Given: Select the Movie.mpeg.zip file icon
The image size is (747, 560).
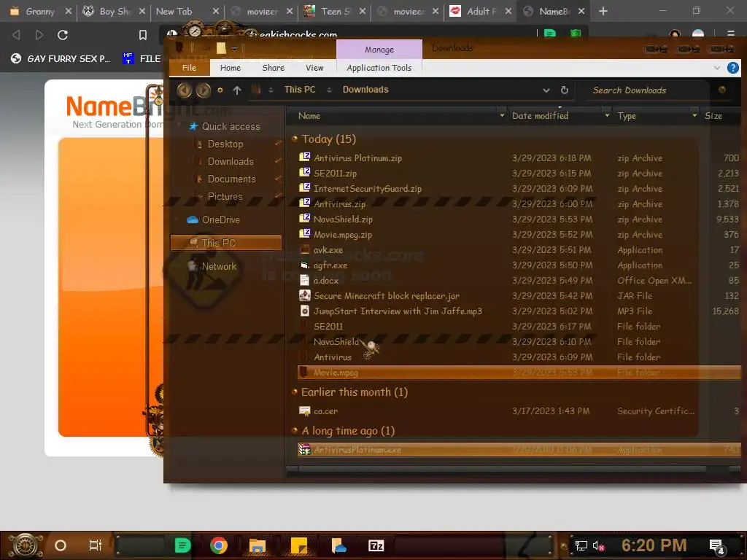Looking at the screenshot, I should (304, 234).
